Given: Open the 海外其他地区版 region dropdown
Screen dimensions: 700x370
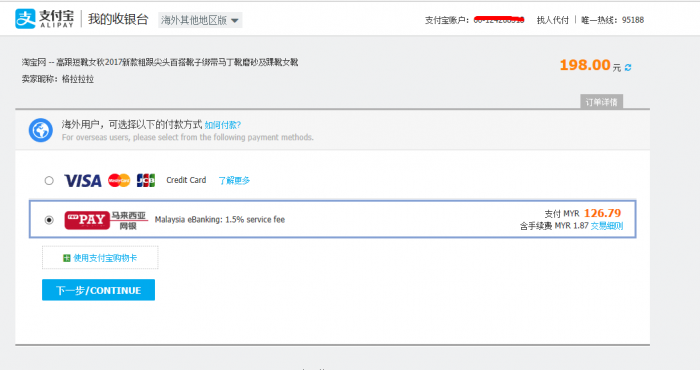Looking at the screenshot, I should [x=200, y=20].
